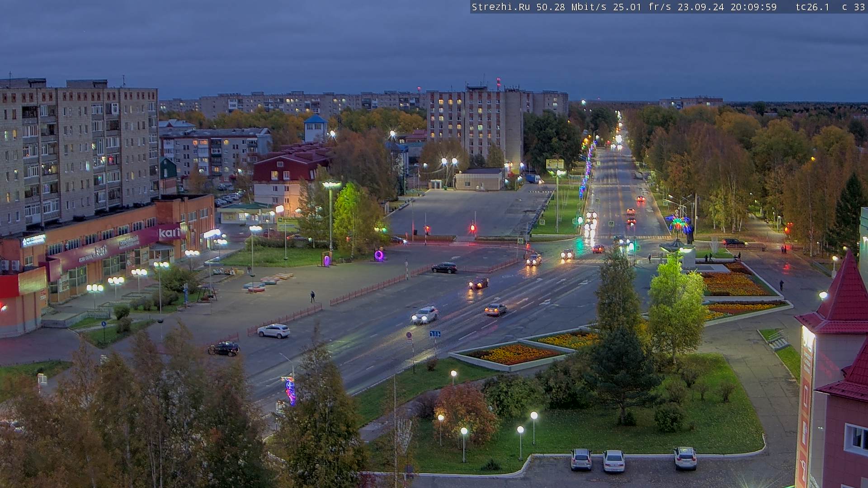Click the 20:09:59 time stamp
This screenshot has width=868, height=488.
point(754,7)
